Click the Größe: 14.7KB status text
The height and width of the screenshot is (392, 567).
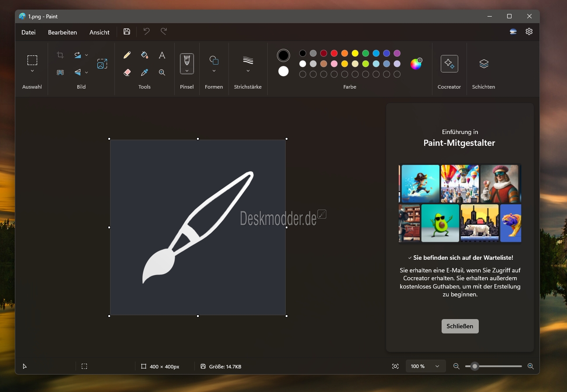click(225, 367)
